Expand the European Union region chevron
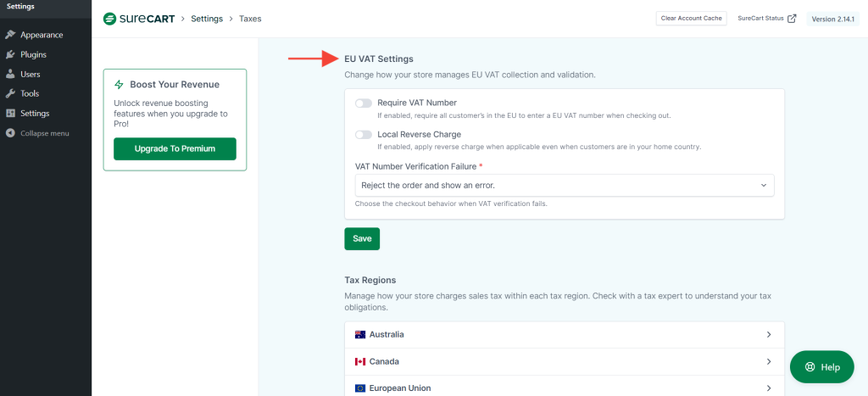Image resolution: width=868 pixels, height=396 pixels. coord(769,388)
